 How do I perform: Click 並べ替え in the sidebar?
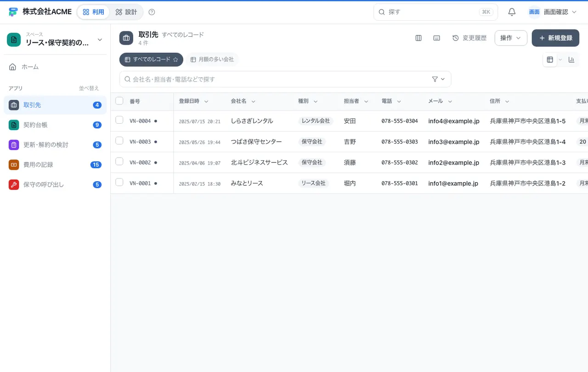pyautogui.click(x=89, y=88)
